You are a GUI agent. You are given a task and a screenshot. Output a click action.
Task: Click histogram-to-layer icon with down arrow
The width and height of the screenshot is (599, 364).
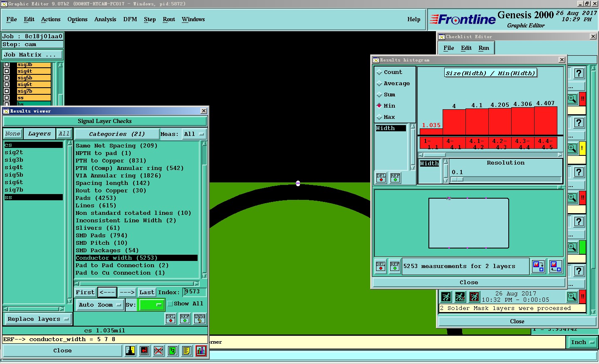[539, 266]
